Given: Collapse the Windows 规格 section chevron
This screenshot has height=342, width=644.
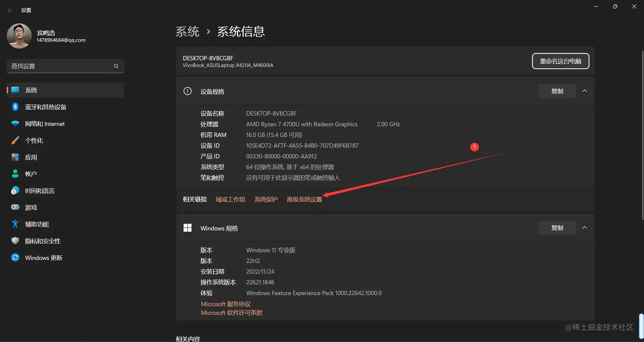Looking at the screenshot, I should (x=585, y=228).
